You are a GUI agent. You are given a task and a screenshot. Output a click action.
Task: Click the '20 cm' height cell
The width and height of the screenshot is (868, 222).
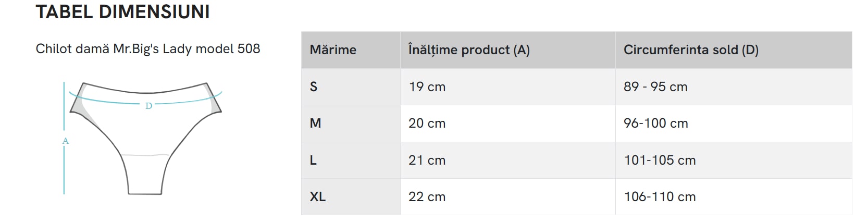point(427,124)
